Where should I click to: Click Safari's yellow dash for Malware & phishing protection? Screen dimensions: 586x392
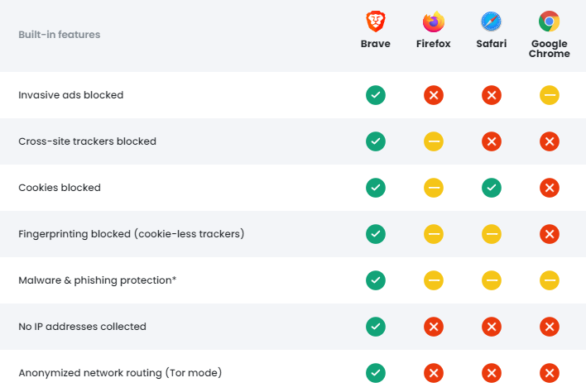(x=492, y=280)
